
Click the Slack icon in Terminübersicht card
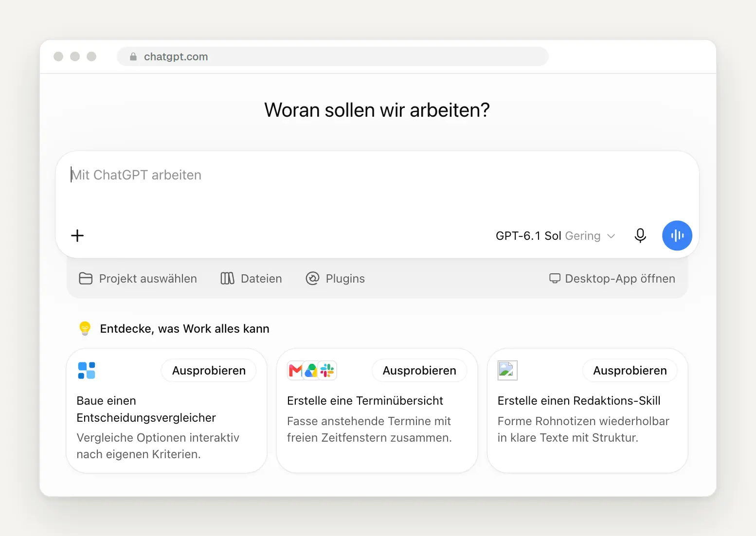click(327, 371)
